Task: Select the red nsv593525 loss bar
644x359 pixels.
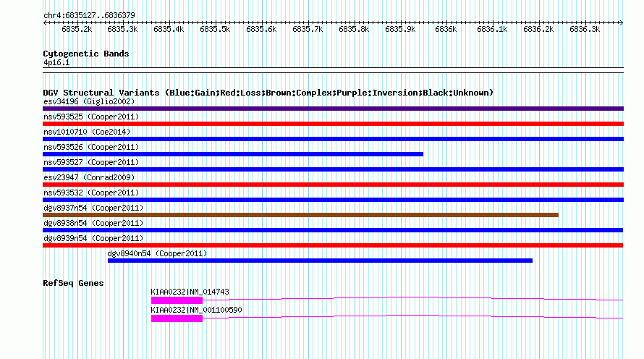Action: 333,124
